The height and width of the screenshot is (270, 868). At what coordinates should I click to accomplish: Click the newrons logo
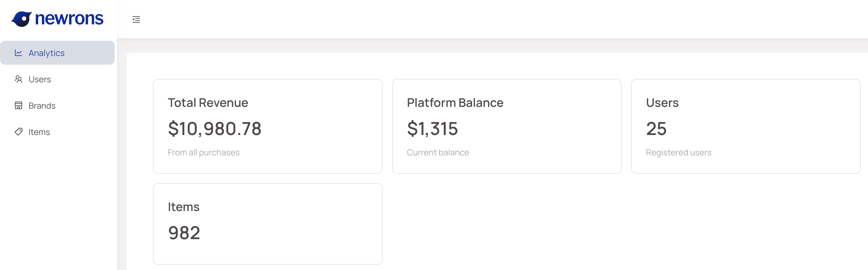58,19
